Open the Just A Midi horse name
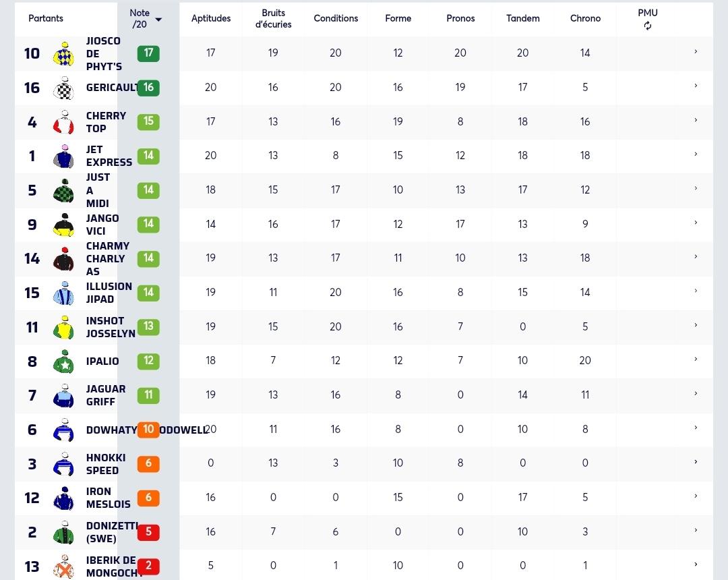 point(98,190)
